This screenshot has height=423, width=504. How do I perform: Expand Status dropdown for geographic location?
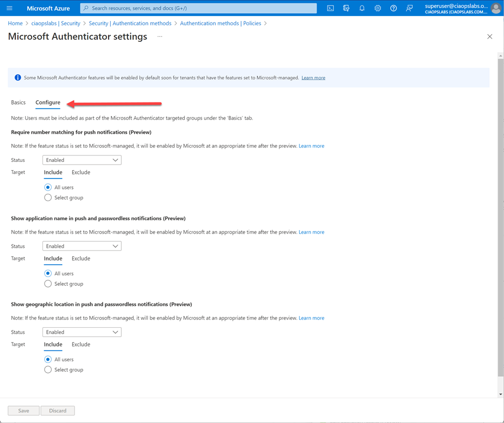click(x=82, y=332)
